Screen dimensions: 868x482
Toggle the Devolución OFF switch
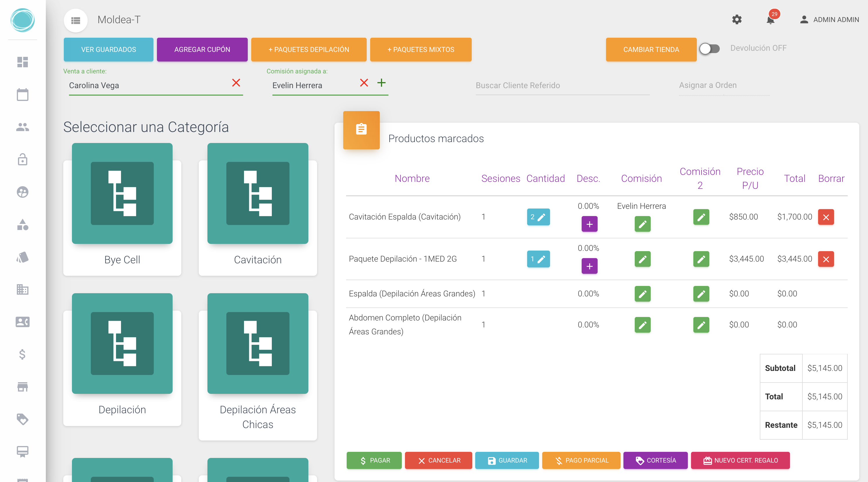pyautogui.click(x=709, y=48)
